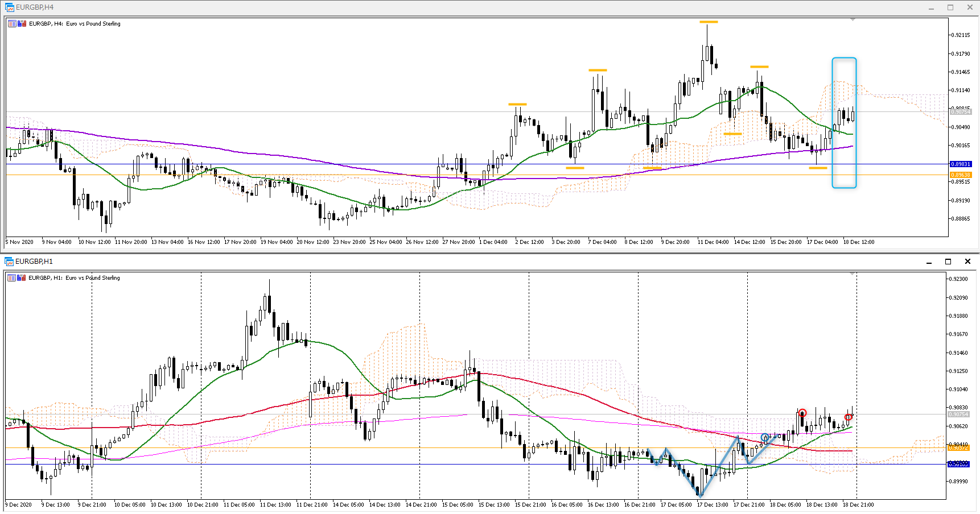The width and height of the screenshot is (980, 514).
Task: Open depth of market icon on H4 chart
Action: point(22,24)
